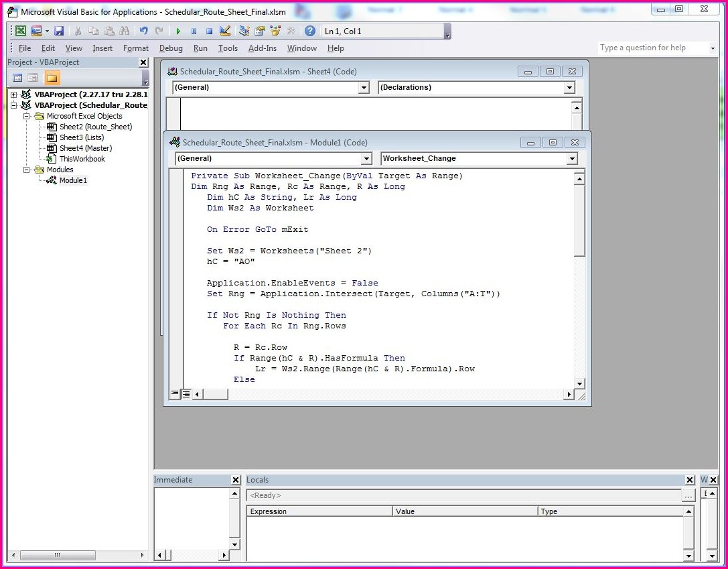Open the Object Browser toolbar icon
Screen dimensions: 728x569
coord(276,30)
